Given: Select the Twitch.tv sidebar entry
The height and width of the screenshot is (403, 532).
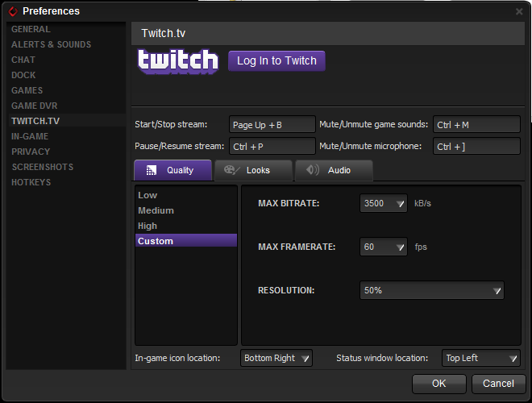Looking at the screenshot, I should pos(66,121).
